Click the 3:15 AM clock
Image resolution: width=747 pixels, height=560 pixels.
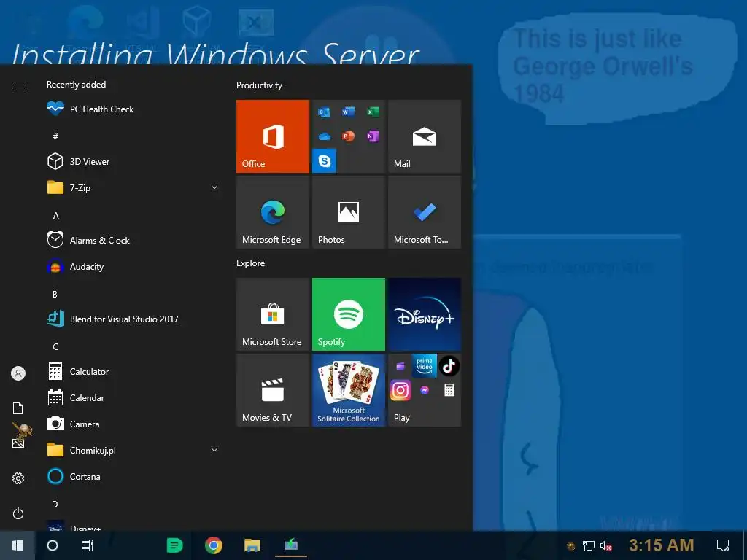pos(661,545)
